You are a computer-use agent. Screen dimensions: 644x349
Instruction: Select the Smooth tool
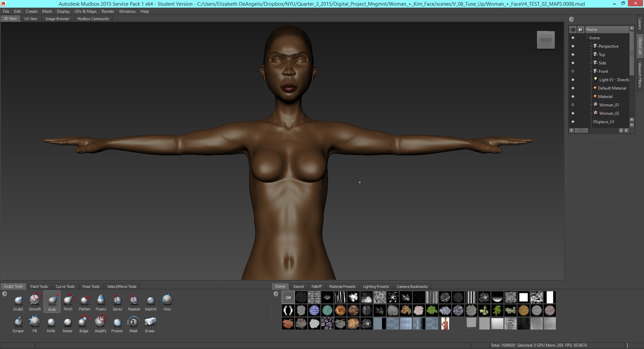pyautogui.click(x=35, y=302)
